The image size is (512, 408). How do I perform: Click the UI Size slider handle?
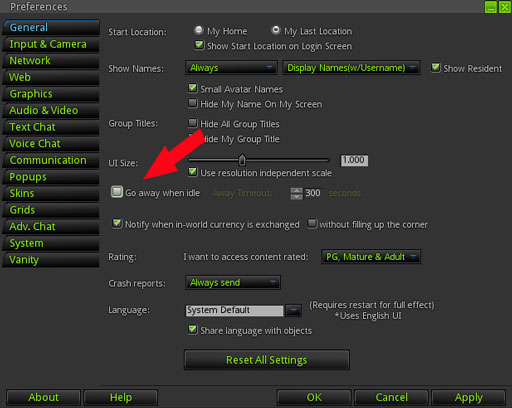coord(242,160)
